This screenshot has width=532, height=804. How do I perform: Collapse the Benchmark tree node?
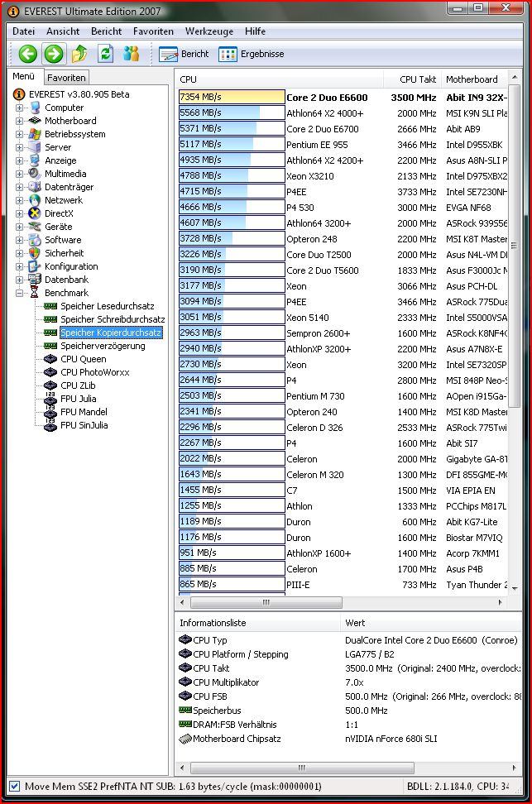pos(20,294)
